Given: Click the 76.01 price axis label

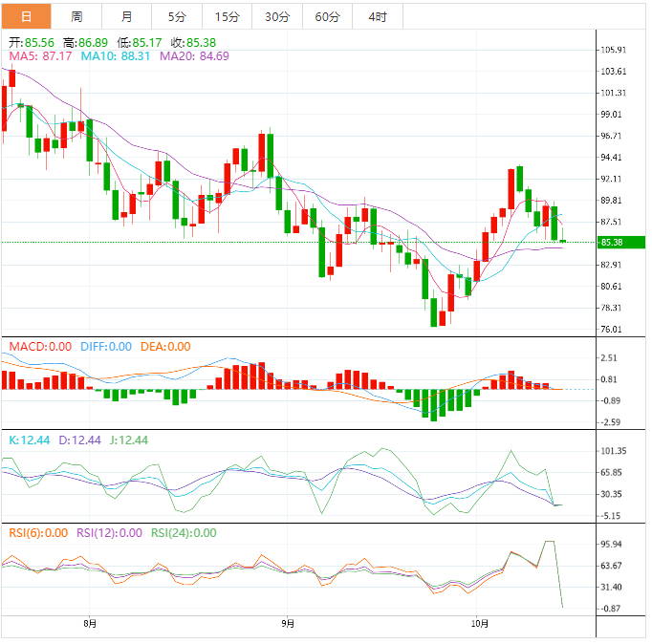Looking at the screenshot, I should 611,330.
